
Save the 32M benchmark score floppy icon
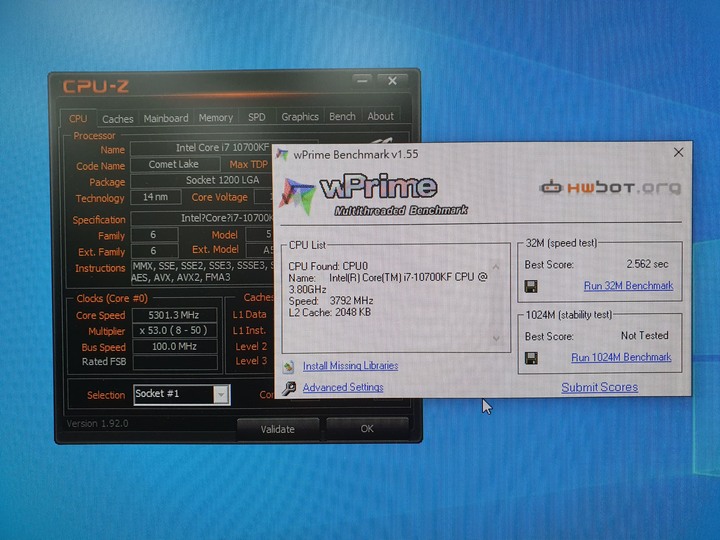point(531,287)
